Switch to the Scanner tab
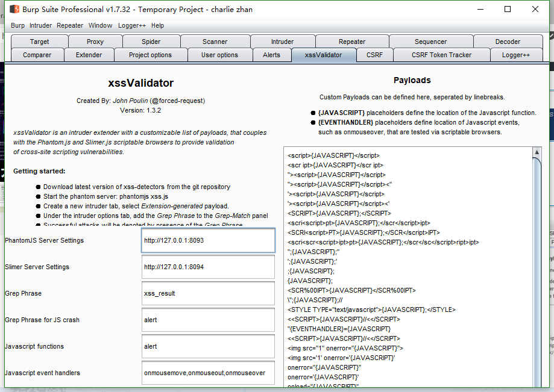Screen dimensions: 554x392 pyautogui.click(x=215, y=42)
